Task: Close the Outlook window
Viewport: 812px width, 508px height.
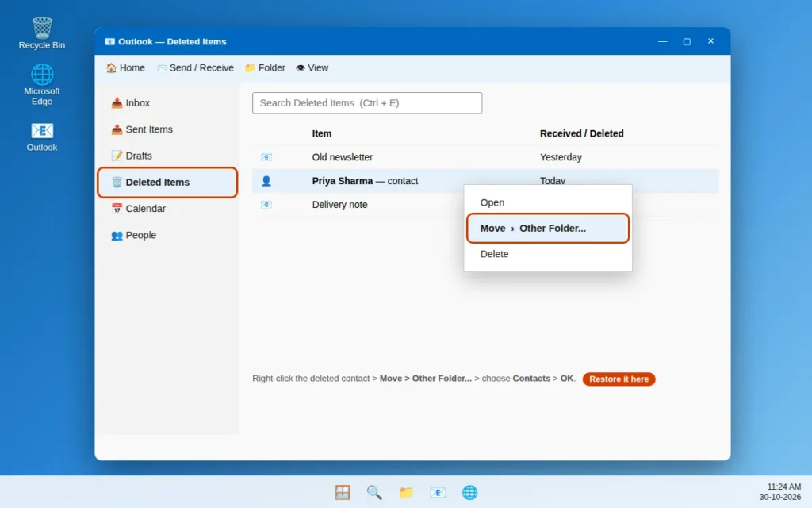Action: click(x=710, y=41)
